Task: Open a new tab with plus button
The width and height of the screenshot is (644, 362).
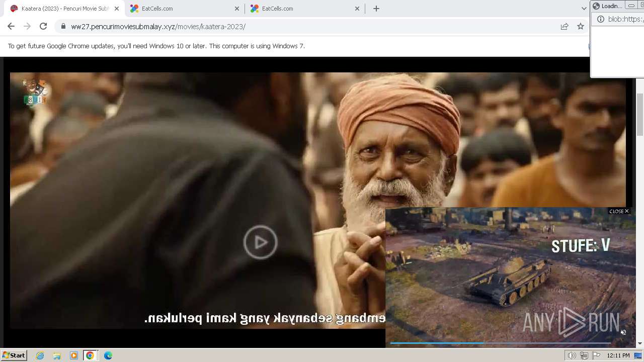Action: (376, 9)
